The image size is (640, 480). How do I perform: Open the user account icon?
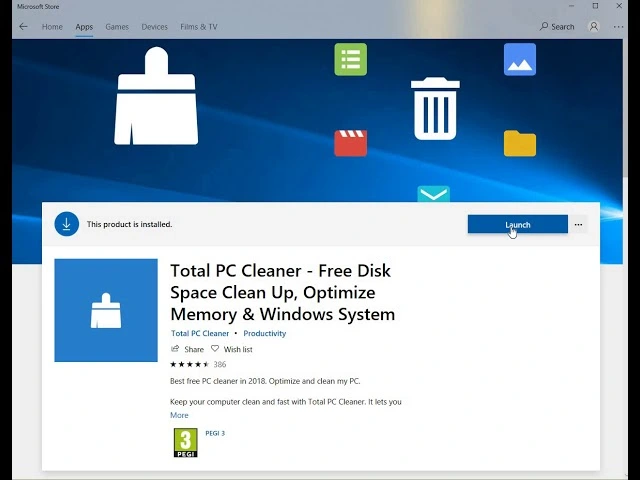(594, 27)
